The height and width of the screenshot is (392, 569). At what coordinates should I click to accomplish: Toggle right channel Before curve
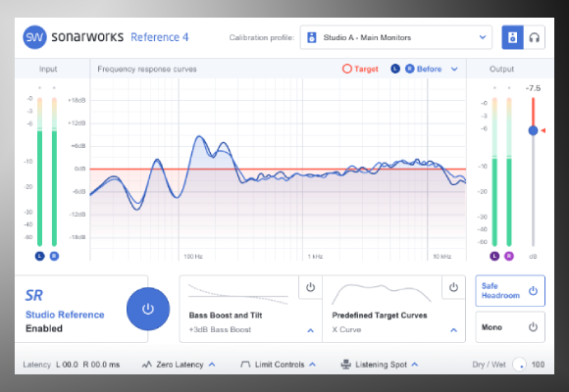click(x=410, y=69)
